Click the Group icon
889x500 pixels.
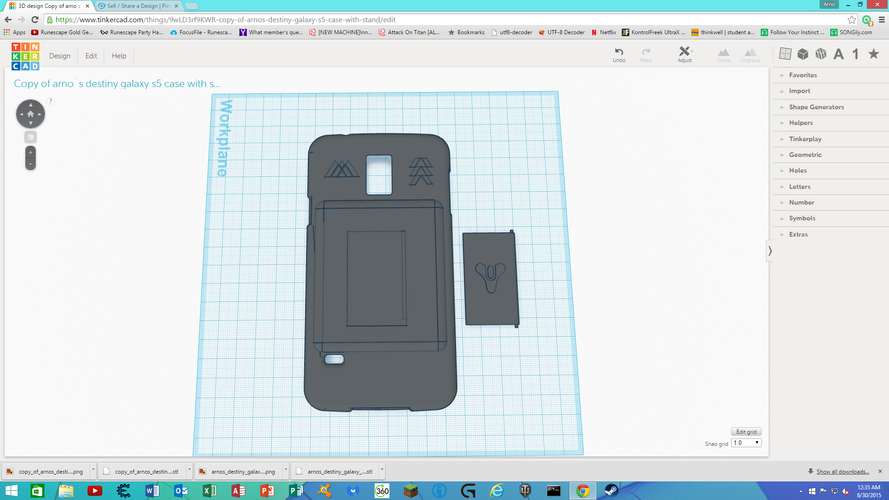coord(723,55)
